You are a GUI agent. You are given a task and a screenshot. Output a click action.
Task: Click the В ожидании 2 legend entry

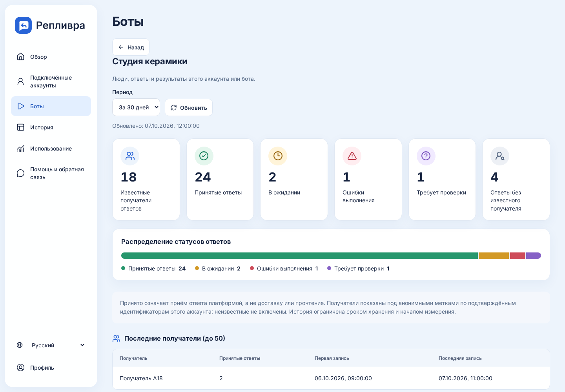pos(218,269)
